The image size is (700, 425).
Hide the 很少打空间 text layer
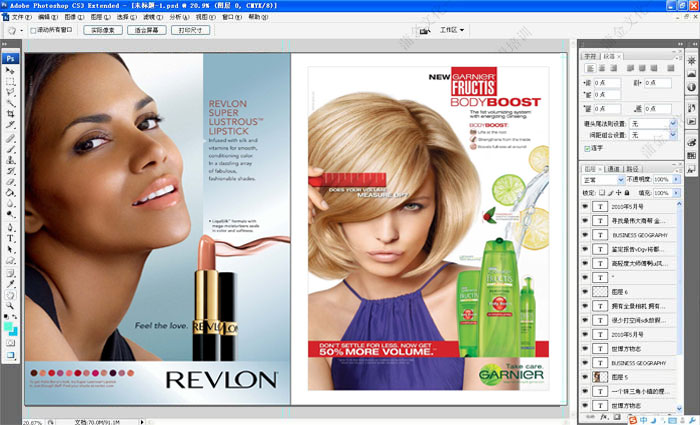click(x=585, y=320)
